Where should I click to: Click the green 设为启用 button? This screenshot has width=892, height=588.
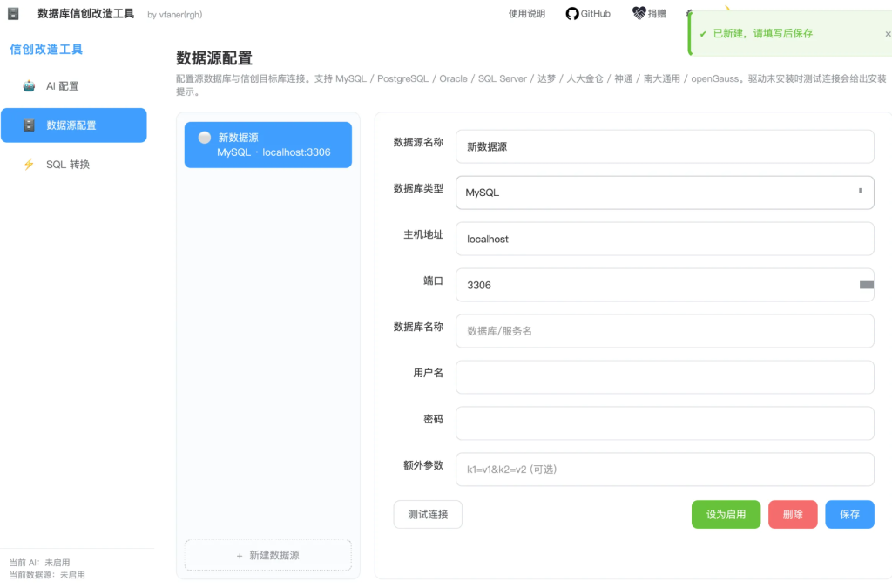(x=726, y=515)
